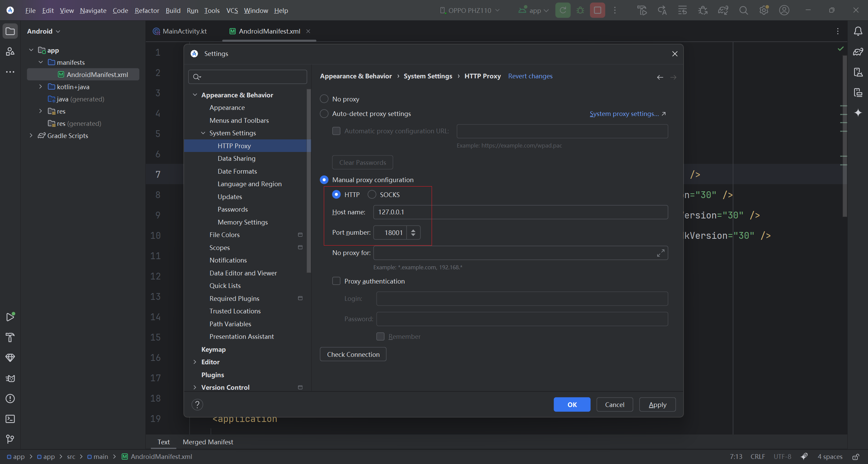Open the Build hammer tool window
This screenshot has width=868, height=464.
pyautogui.click(x=10, y=337)
